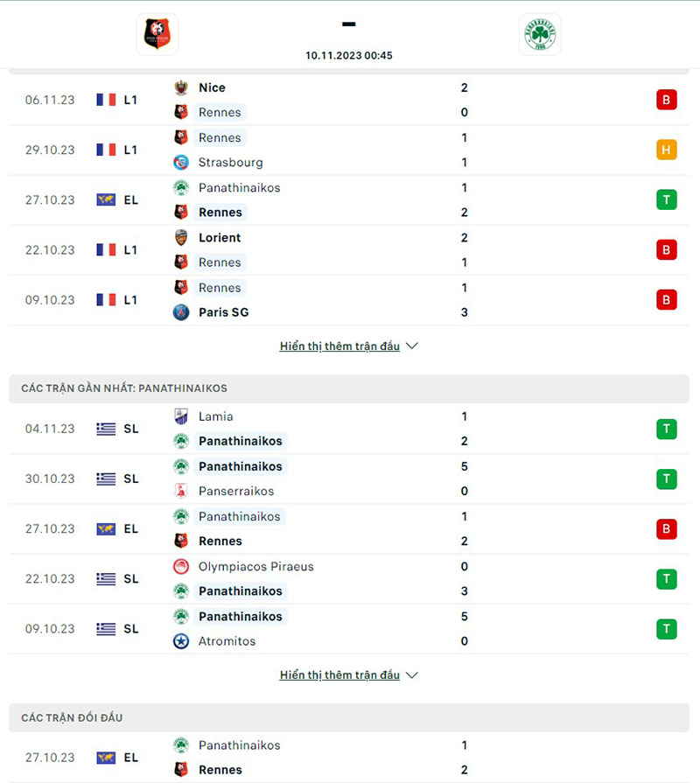Click the Atromitos team badge
This screenshot has height=783, width=700.
point(181,641)
